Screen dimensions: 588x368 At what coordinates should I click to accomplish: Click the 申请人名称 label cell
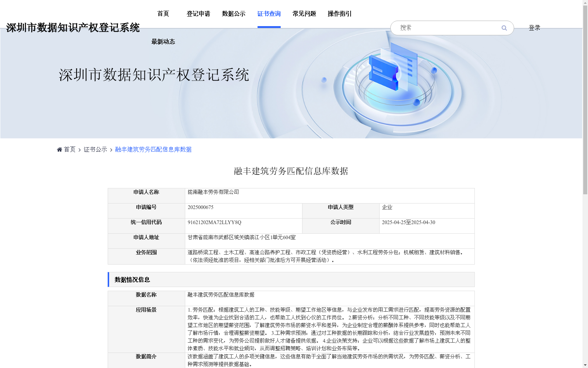146,196
